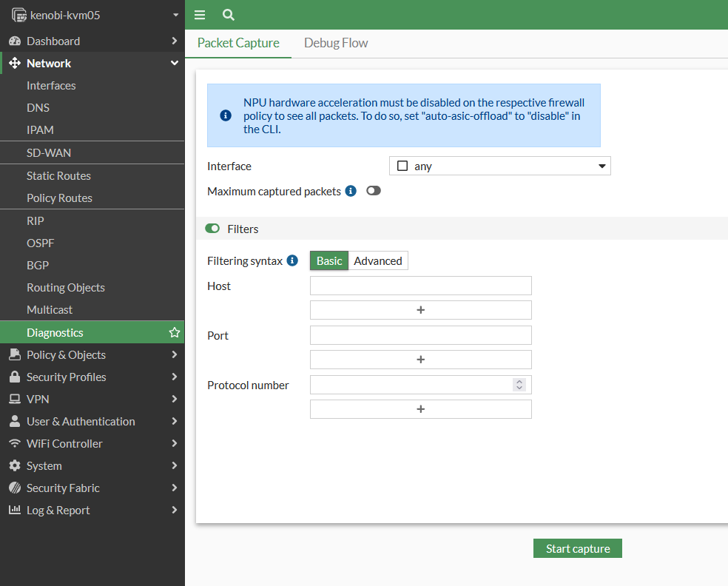Click the Diagnostics favorite star icon

(x=175, y=333)
